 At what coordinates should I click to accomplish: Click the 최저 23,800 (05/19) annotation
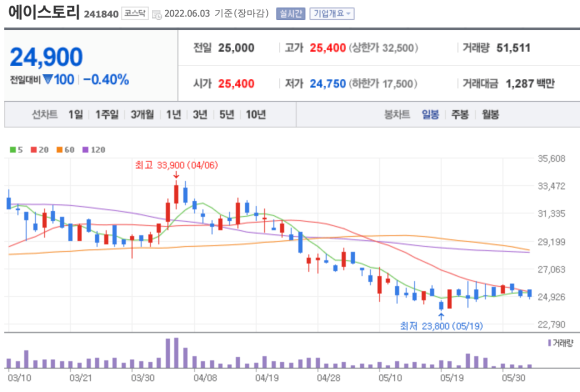[441, 326]
